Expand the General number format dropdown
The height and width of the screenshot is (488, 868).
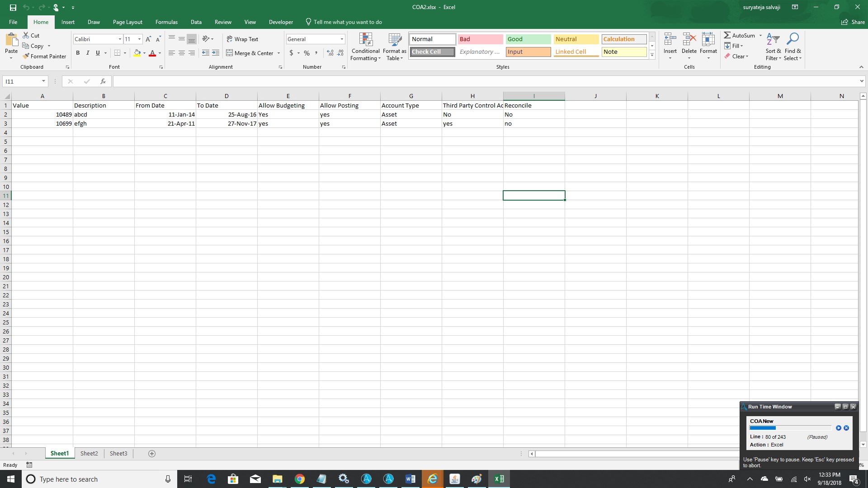342,39
